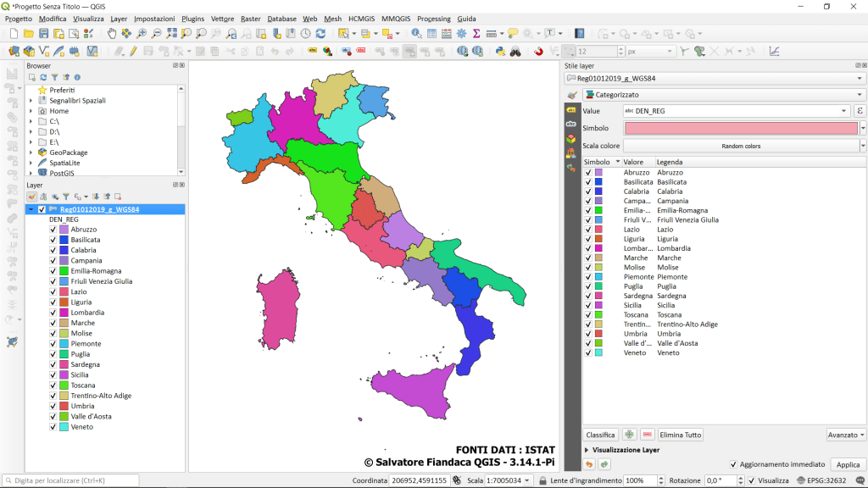The height and width of the screenshot is (488, 868).
Task: Click the Refresh map icon
Action: [x=320, y=33]
